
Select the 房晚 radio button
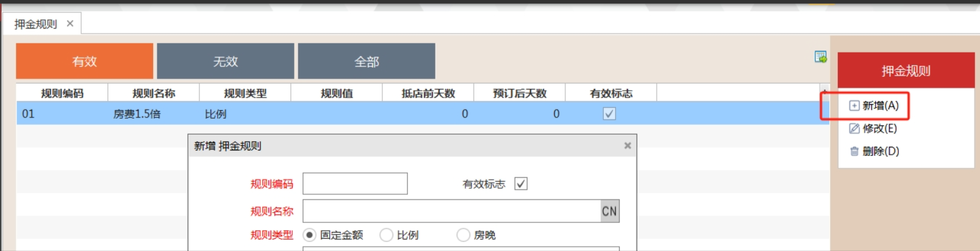[463, 235]
